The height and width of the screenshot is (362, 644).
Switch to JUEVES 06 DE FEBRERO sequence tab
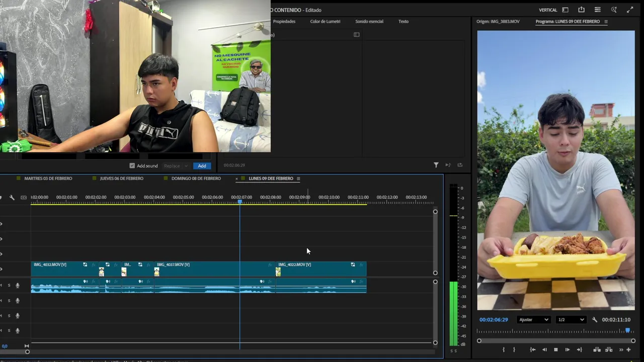tap(122, 178)
